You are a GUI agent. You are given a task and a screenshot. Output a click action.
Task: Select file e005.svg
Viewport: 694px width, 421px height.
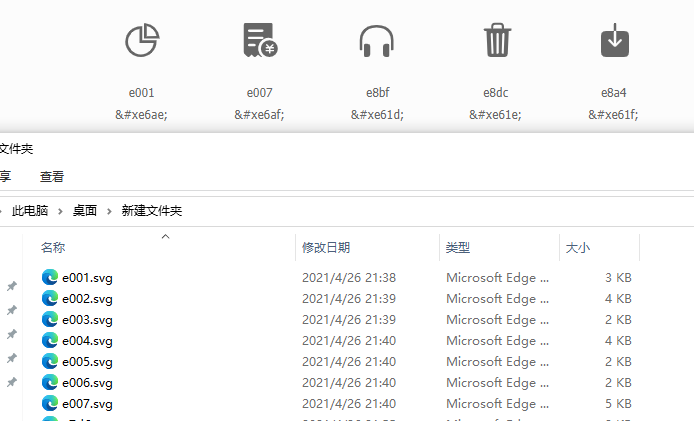(87, 362)
